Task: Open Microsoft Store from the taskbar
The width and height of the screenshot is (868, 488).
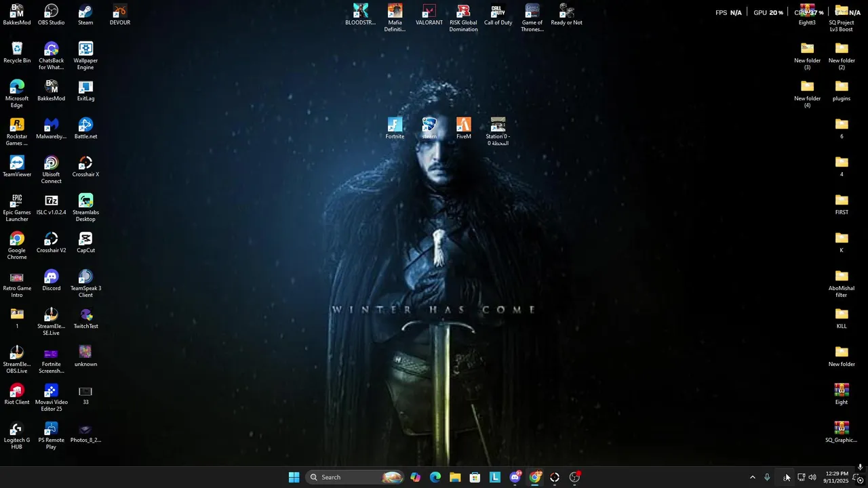Action: coord(475,477)
